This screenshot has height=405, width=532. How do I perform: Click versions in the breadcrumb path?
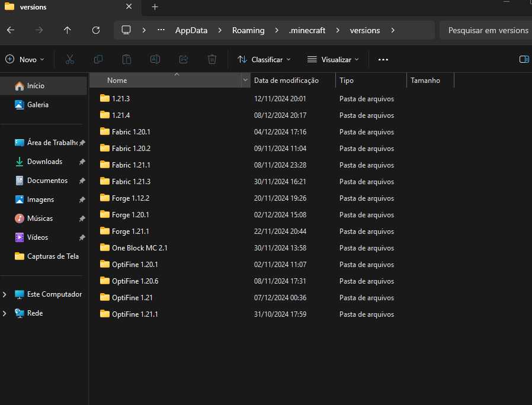click(365, 30)
